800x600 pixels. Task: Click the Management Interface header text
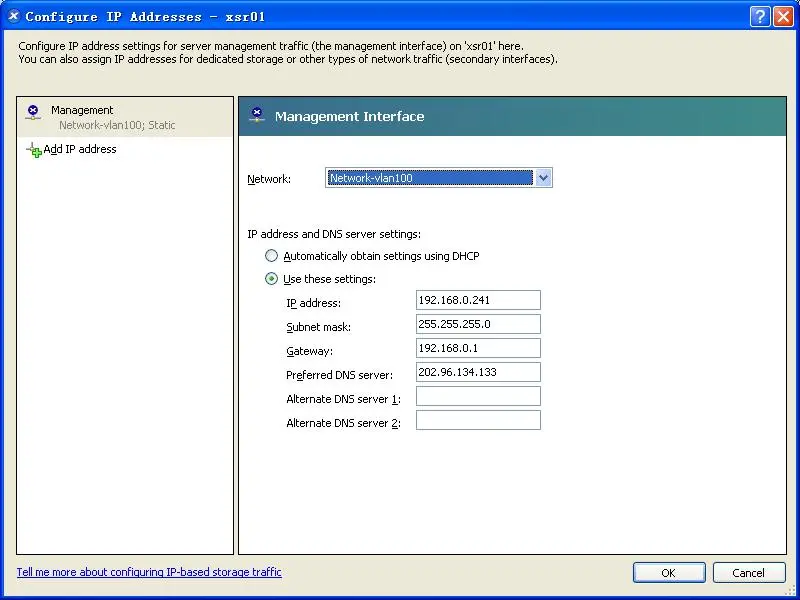[349, 116]
